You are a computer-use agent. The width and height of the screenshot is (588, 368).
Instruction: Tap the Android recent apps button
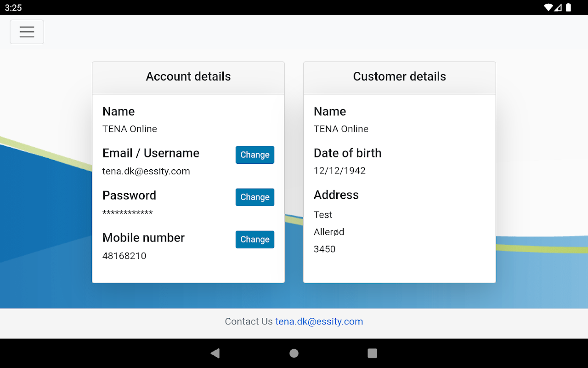(x=373, y=353)
